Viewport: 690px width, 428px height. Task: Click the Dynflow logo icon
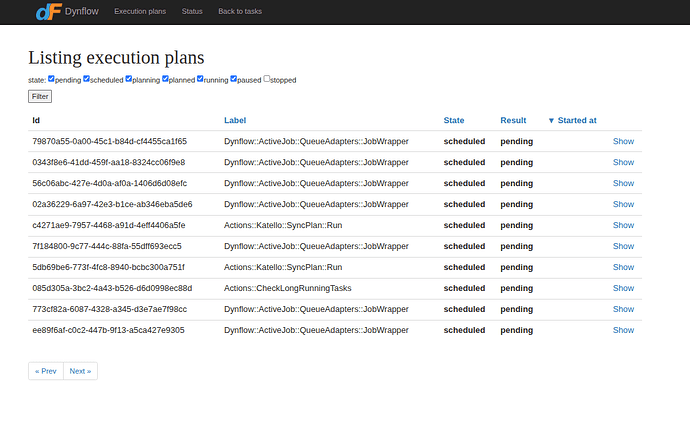coord(47,12)
